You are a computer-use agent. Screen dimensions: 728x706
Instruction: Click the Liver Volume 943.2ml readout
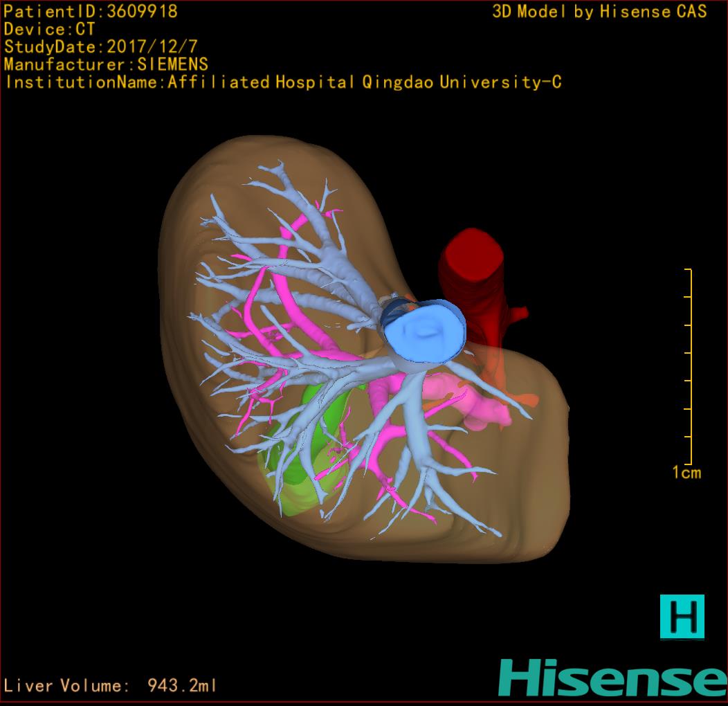pos(111,686)
